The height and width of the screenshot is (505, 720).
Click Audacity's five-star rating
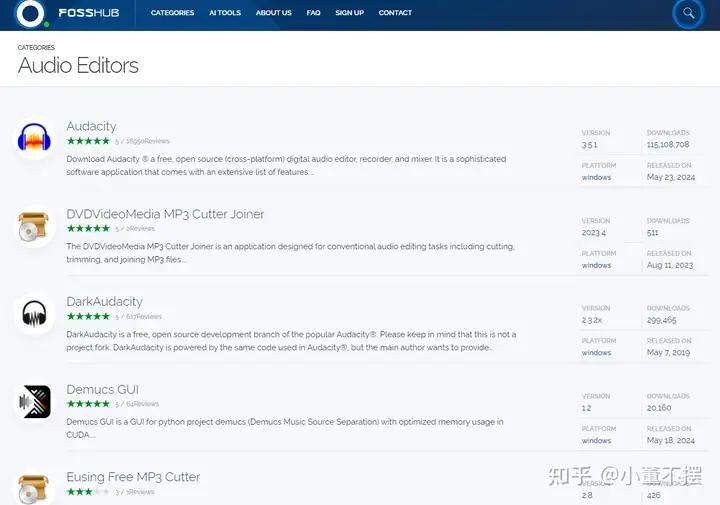(x=88, y=141)
